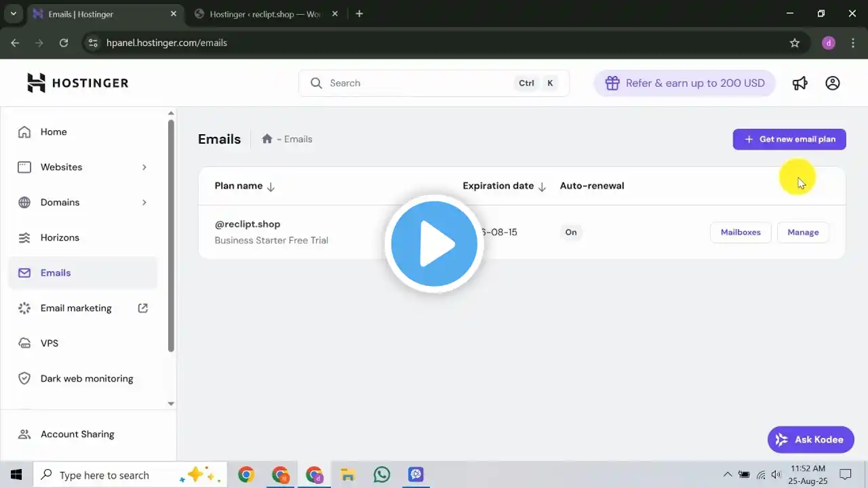The width and height of the screenshot is (868, 488).
Task: Reload the page with the refresh icon
Action: [x=64, y=43]
